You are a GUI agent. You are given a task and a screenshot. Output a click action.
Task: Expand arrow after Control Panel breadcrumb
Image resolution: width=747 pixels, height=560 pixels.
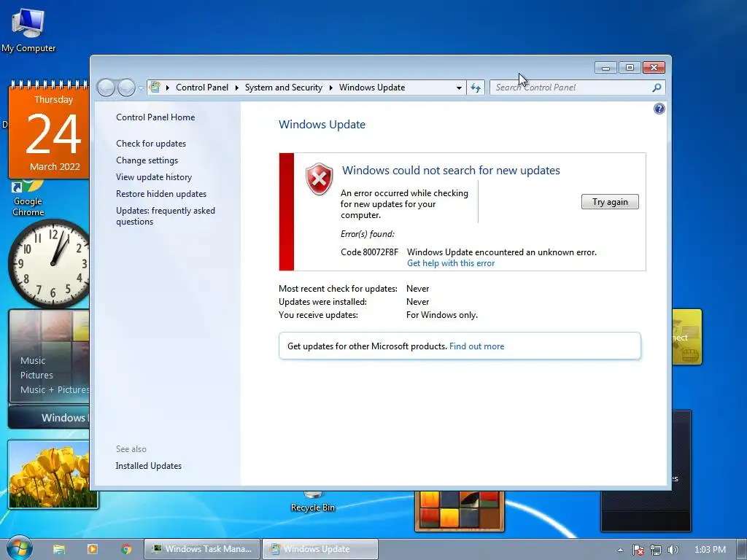tap(237, 87)
